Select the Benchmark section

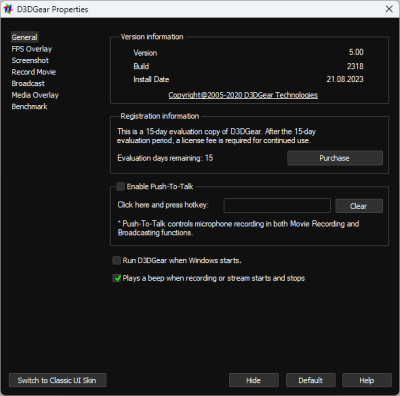(x=29, y=106)
